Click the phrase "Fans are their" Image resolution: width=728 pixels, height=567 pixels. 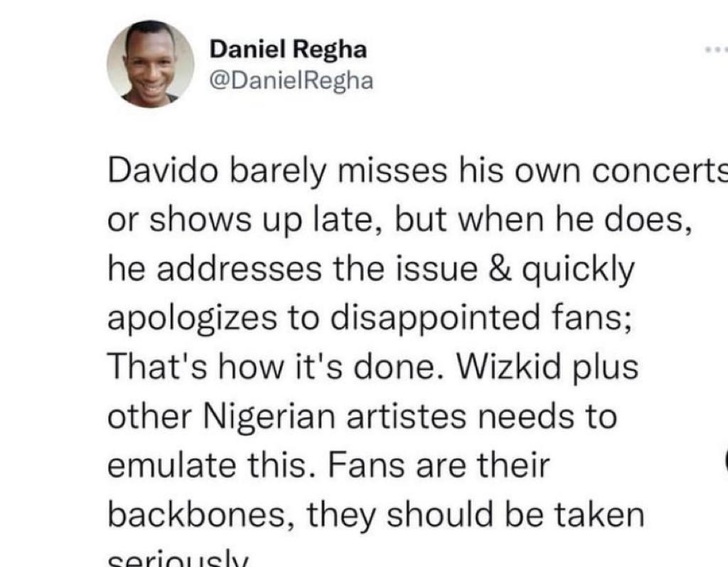tap(439, 466)
